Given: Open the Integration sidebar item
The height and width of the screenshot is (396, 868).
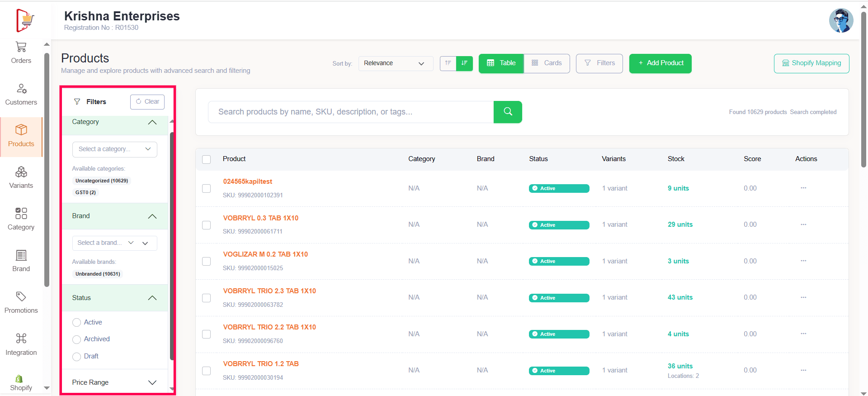Looking at the screenshot, I should coord(21,344).
